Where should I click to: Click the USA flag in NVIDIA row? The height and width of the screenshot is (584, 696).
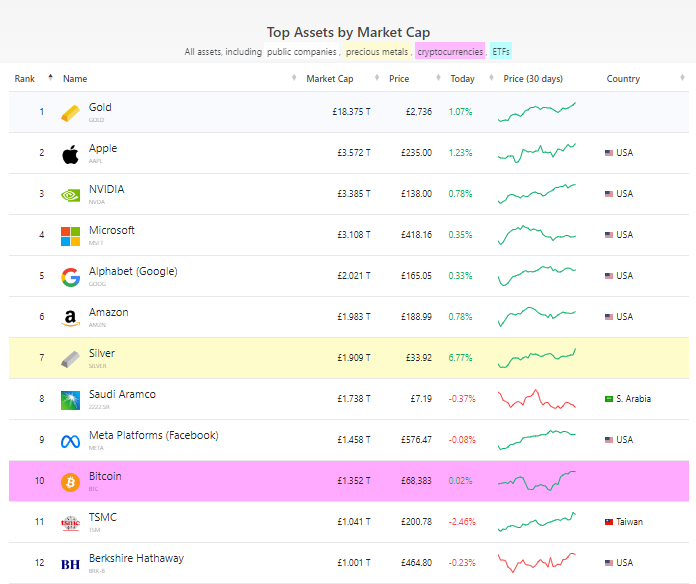coord(609,194)
